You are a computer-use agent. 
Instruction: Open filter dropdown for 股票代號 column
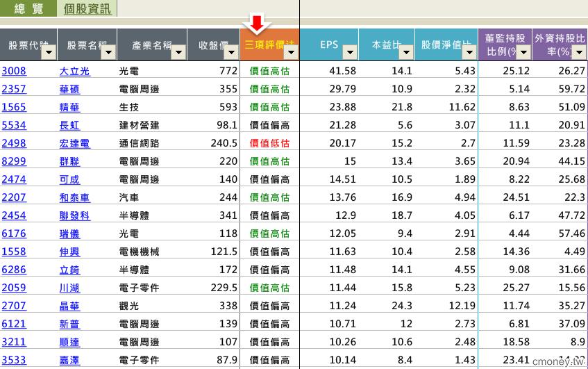point(49,53)
